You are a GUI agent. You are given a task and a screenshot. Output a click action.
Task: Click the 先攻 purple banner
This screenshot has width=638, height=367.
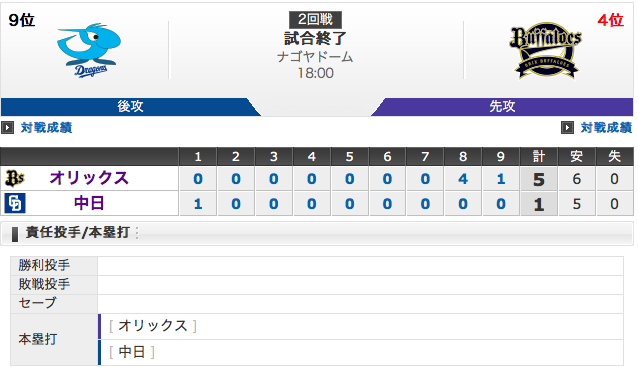pos(502,107)
